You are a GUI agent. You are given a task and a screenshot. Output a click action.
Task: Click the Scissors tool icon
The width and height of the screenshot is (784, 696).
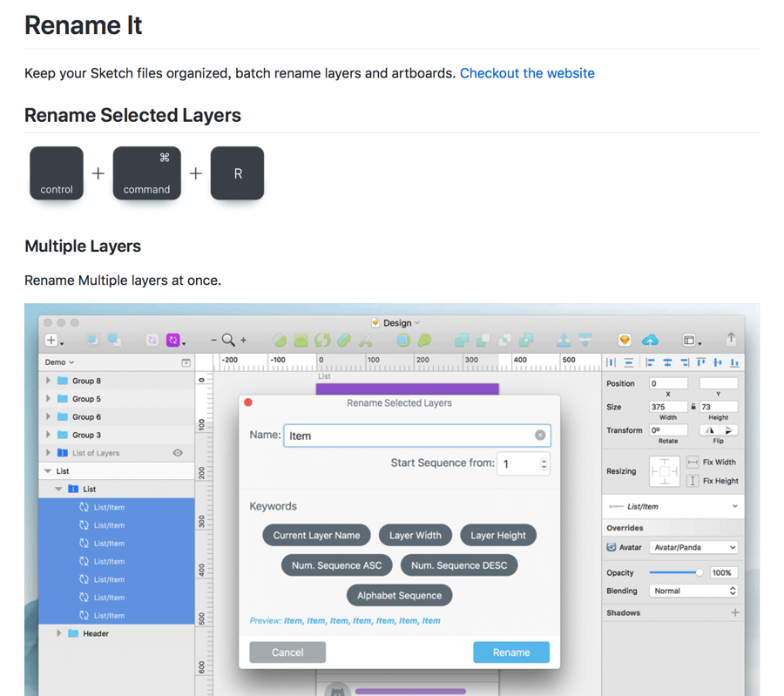point(366,341)
